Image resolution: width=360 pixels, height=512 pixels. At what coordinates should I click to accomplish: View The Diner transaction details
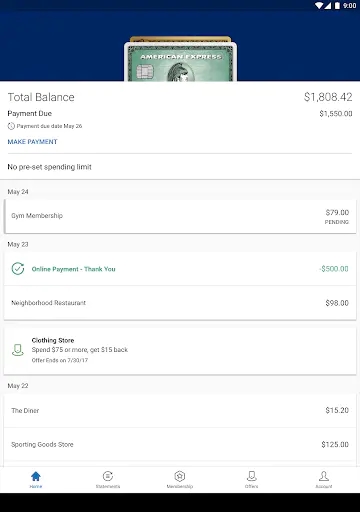180,411
